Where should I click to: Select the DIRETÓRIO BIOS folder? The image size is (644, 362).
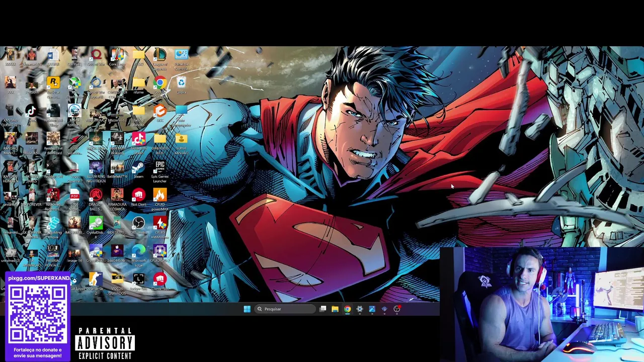tap(160, 143)
